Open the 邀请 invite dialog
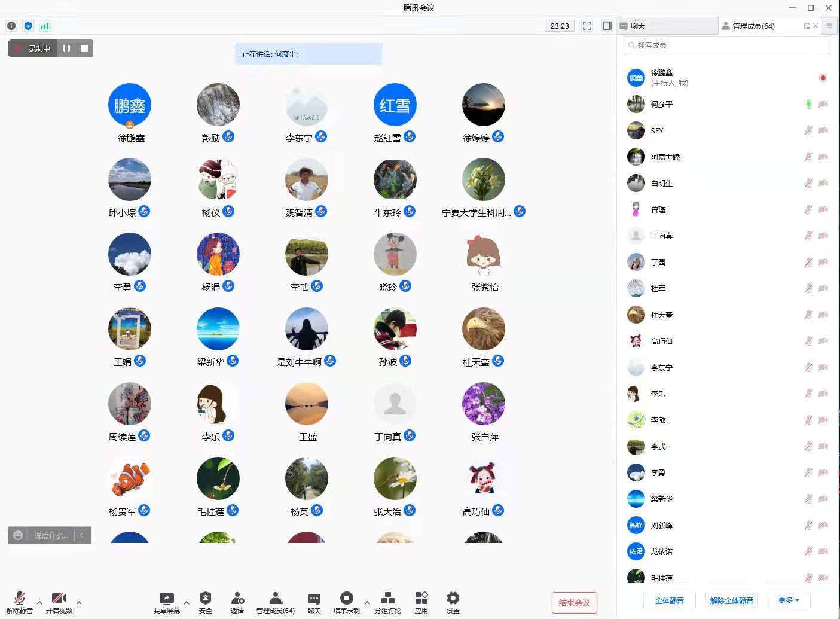This screenshot has width=840, height=619. 237,602
